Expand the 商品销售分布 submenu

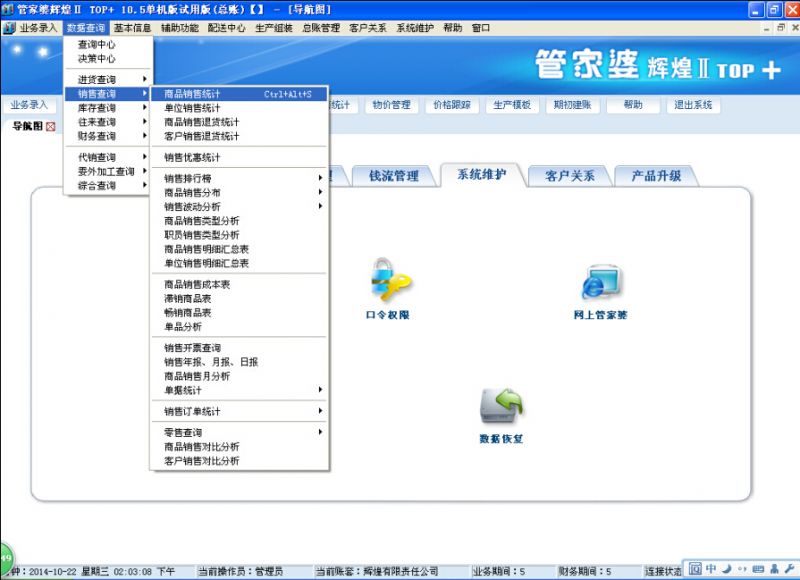click(239, 192)
